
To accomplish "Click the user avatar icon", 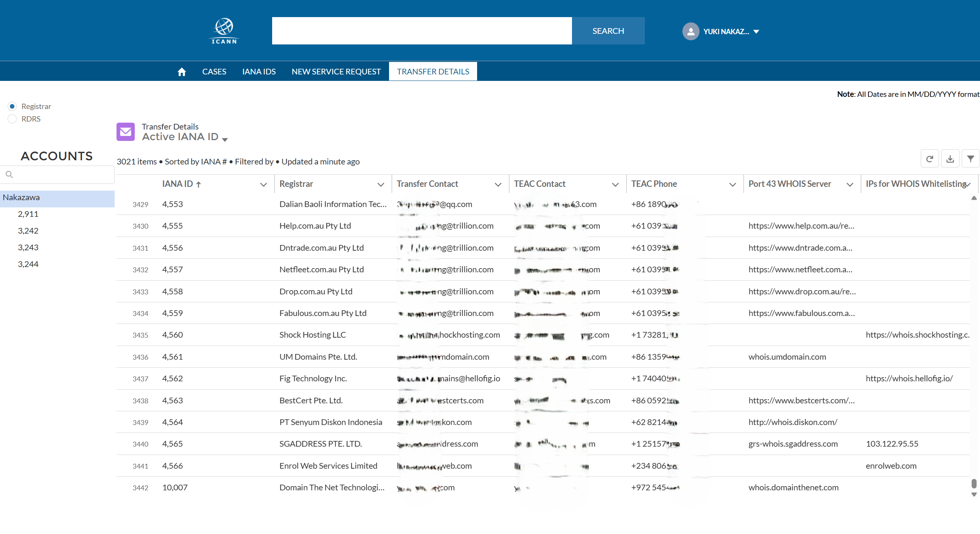I will [x=690, y=32].
